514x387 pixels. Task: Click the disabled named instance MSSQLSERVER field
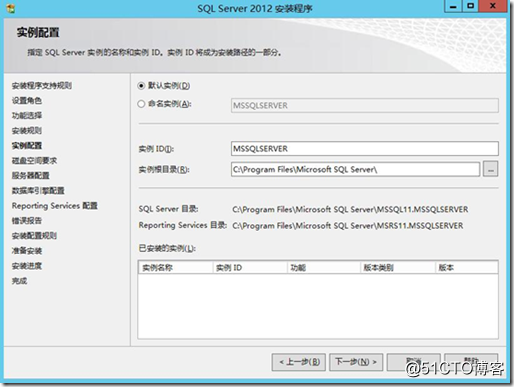click(x=365, y=105)
